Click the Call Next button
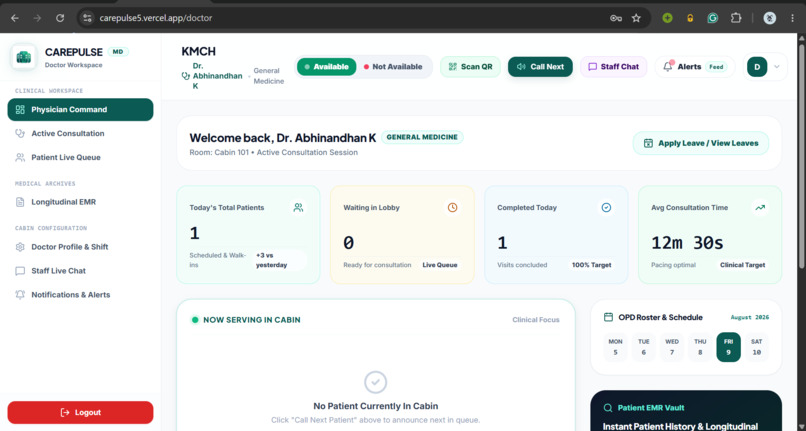The height and width of the screenshot is (431, 806). [540, 67]
